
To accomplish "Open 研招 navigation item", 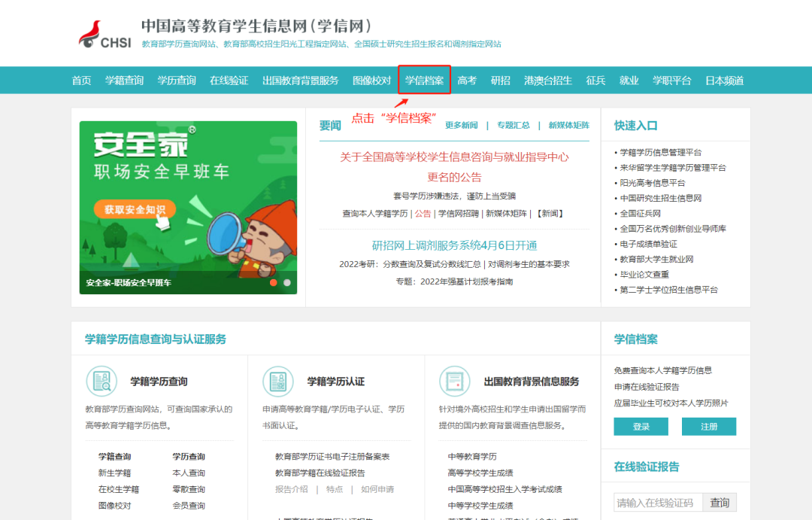I will pyautogui.click(x=500, y=81).
